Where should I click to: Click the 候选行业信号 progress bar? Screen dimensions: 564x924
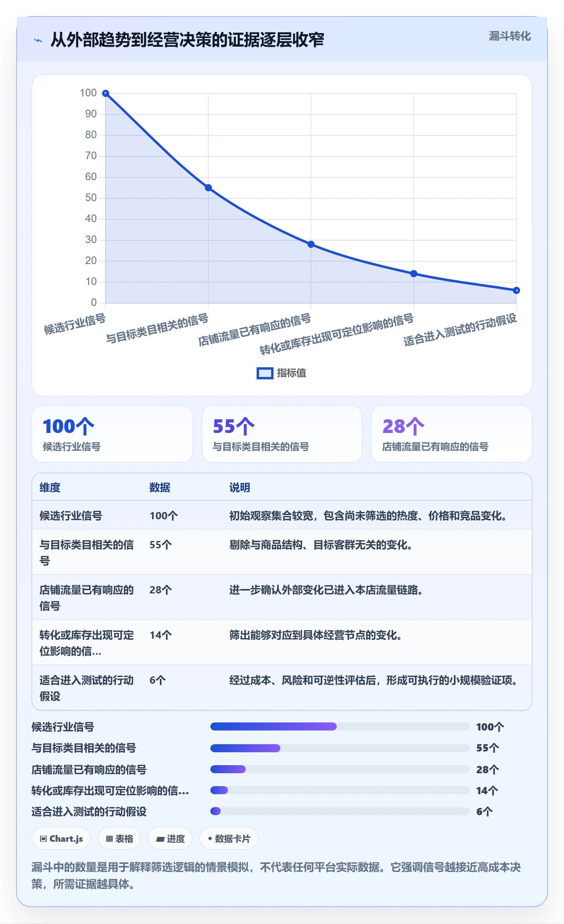(x=340, y=726)
